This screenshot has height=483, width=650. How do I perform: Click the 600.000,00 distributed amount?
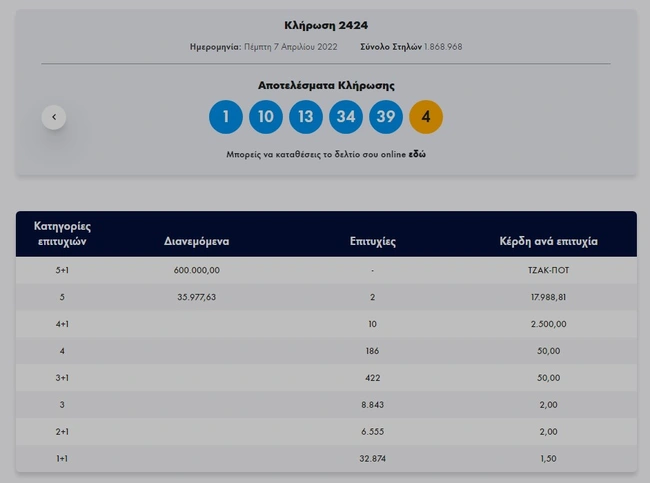tap(197, 270)
